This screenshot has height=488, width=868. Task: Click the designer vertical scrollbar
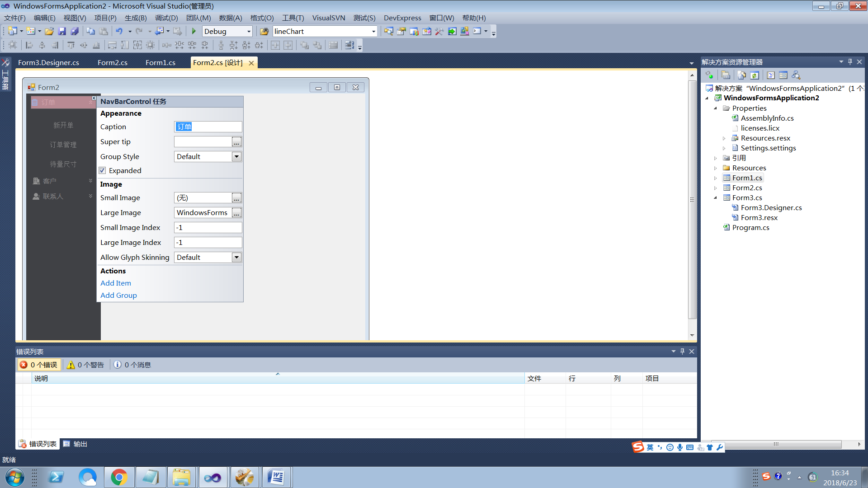[692, 200]
